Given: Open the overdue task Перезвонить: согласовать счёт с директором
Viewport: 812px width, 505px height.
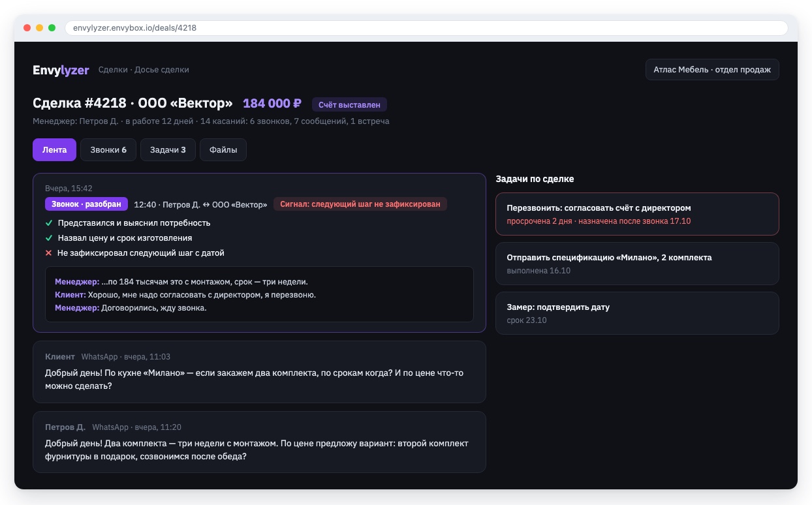Looking at the screenshot, I should [637, 214].
